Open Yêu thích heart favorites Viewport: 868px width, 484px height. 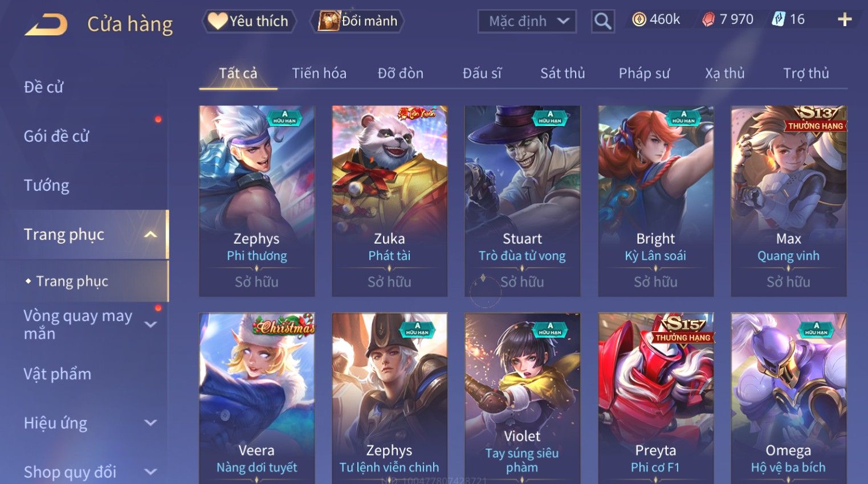(249, 21)
